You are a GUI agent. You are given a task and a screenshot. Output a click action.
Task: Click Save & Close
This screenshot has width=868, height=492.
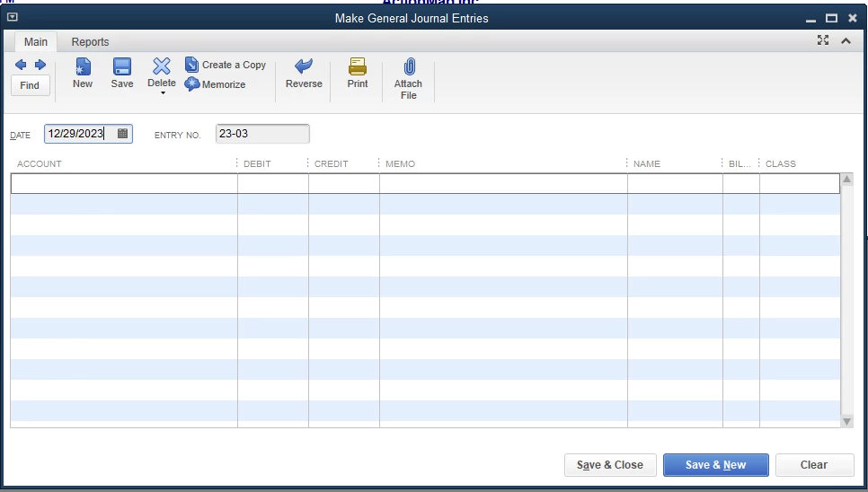coord(610,465)
